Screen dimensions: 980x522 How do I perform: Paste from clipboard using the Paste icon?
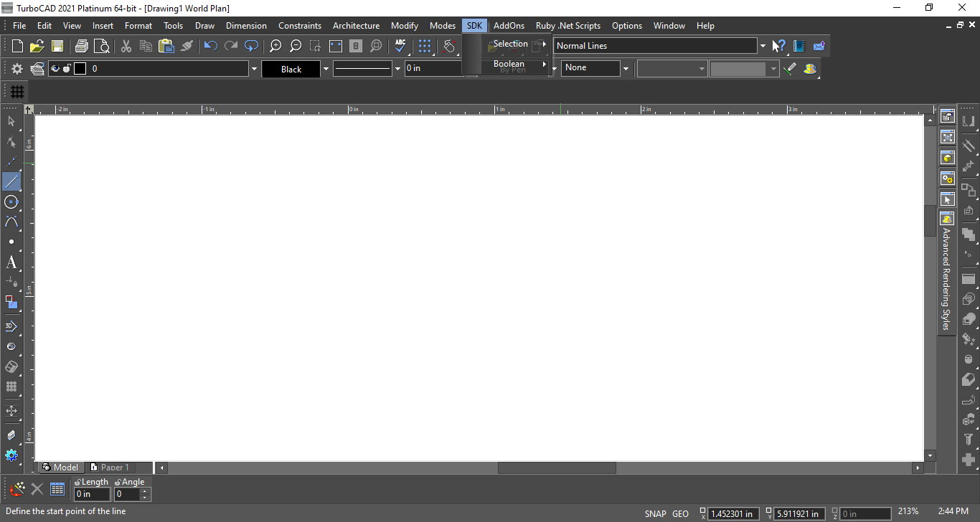click(x=166, y=46)
